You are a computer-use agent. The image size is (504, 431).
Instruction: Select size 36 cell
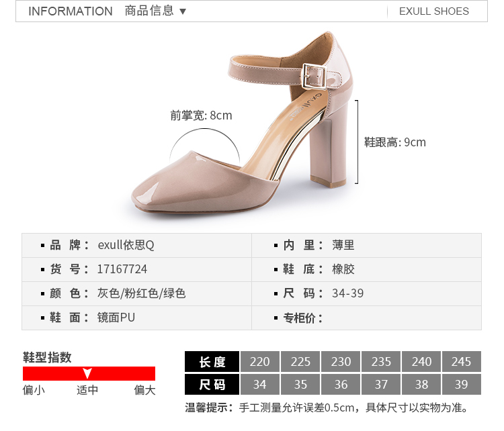341,384
